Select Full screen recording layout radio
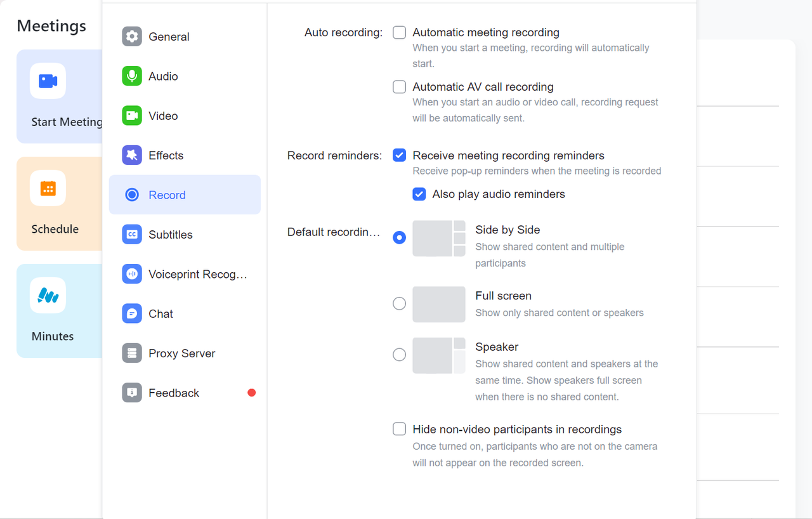This screenshot has width=812, height=519. click(x=399, y=304)
